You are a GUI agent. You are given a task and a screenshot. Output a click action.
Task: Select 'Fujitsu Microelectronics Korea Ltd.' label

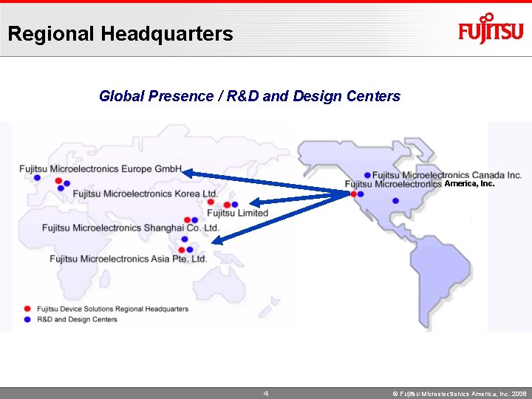[x=146, y=194]
